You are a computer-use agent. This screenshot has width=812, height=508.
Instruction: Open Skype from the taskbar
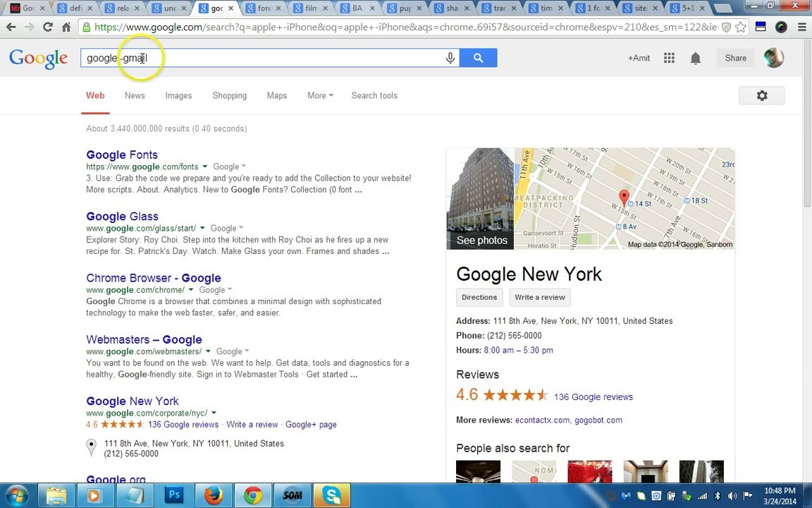(331, 495)
